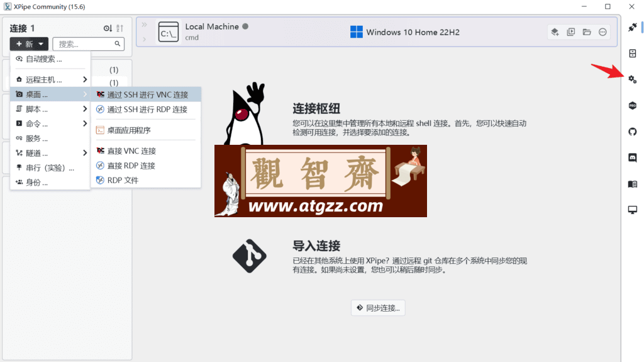Image resolution: width=644 pixels, height=362 pixels.
Task: Select 身份 menu item
Action: [x=50, y=182]
